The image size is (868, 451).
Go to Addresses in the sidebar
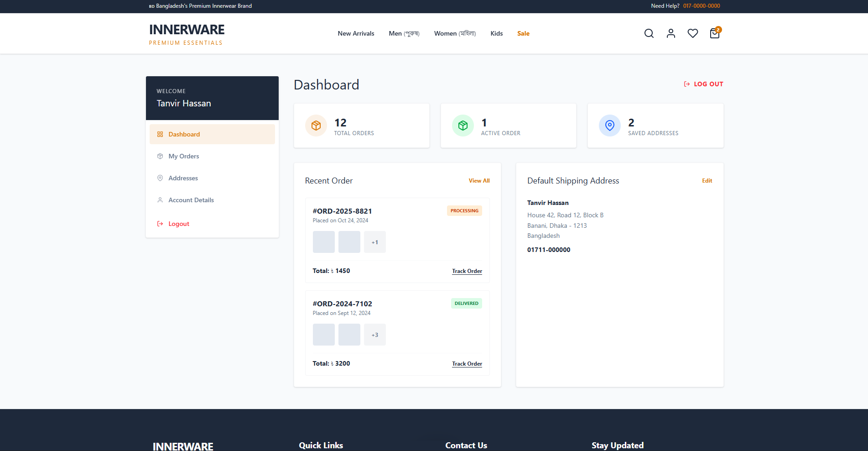tap(212, 178)
